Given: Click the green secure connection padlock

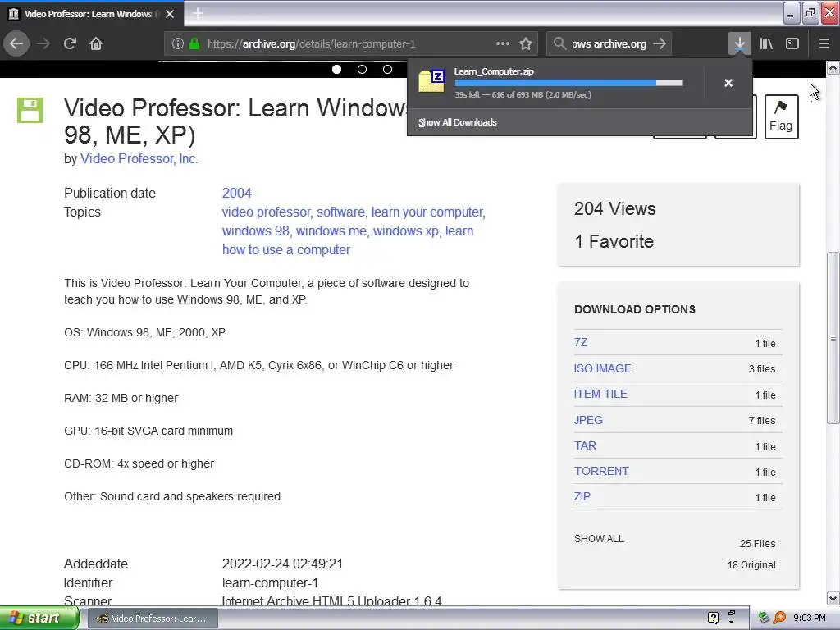Looking at the screenshot, I should click(x=194, y=44).
